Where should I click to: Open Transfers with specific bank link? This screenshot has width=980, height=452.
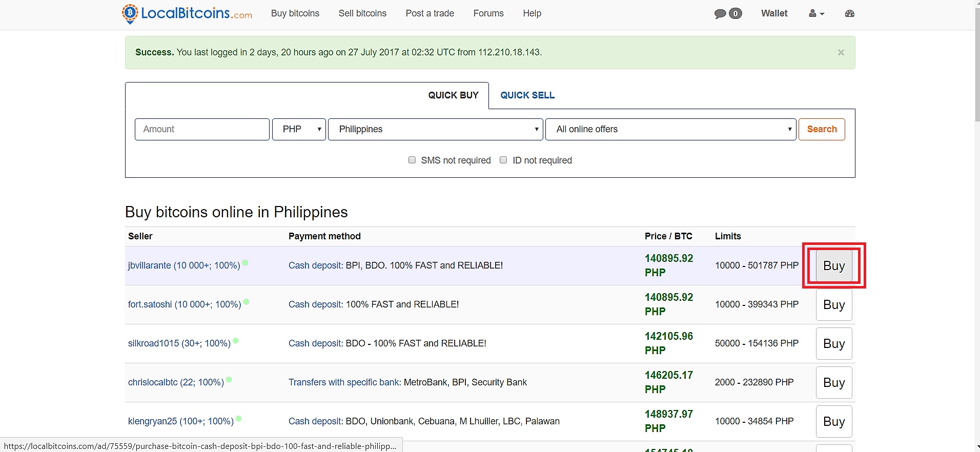pyautogui.click(x=345, y=382)
